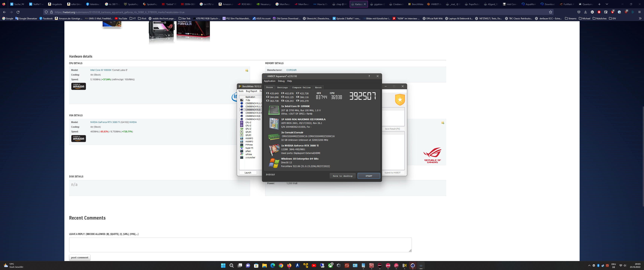Open Tools menu in BenchMate window
The height and width of the screenshot is (270, 644).
coord(241,91)
